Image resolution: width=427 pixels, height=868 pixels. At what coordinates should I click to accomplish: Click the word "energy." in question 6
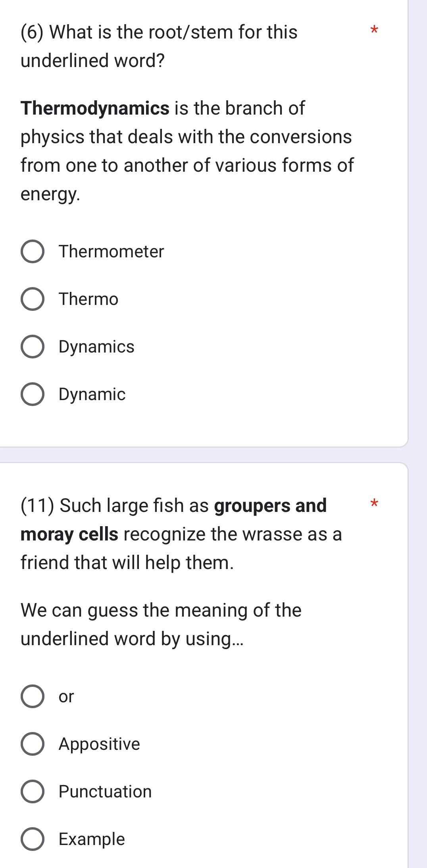(50, 194)
